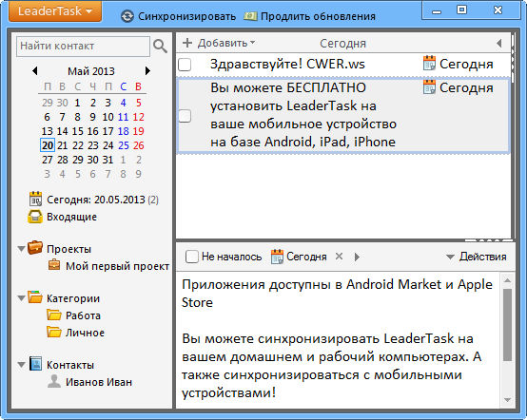527x420 pixels.
Task: Open the LeaderTask main menu button
Action: coord(55,11)
